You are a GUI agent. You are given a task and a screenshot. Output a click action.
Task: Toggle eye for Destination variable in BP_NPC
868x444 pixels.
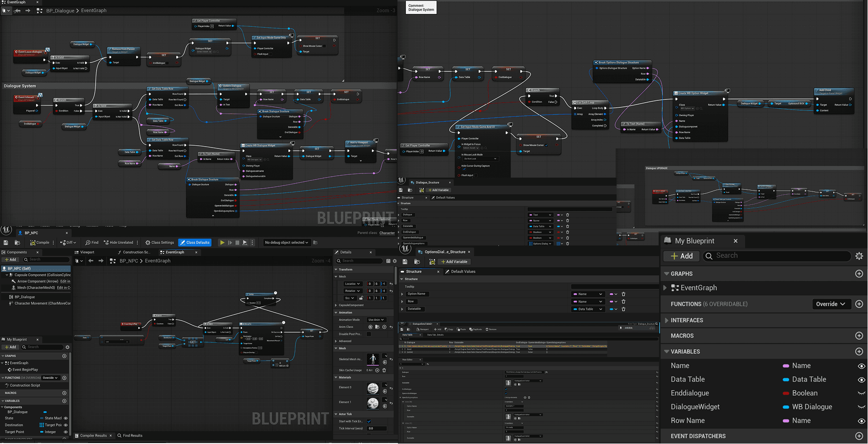(x=66, y=425)
